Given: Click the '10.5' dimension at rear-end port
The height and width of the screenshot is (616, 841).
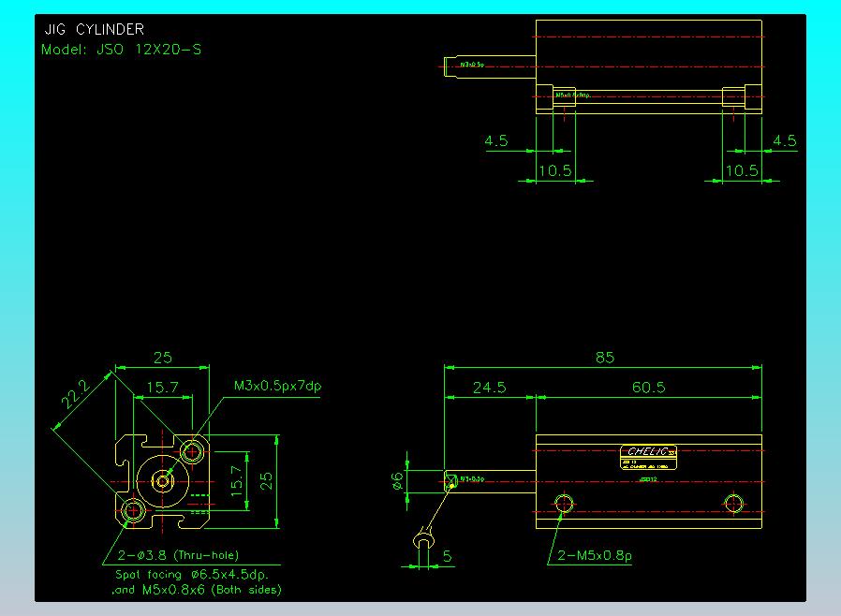Looking at the screenshot, I should (742, 171).
